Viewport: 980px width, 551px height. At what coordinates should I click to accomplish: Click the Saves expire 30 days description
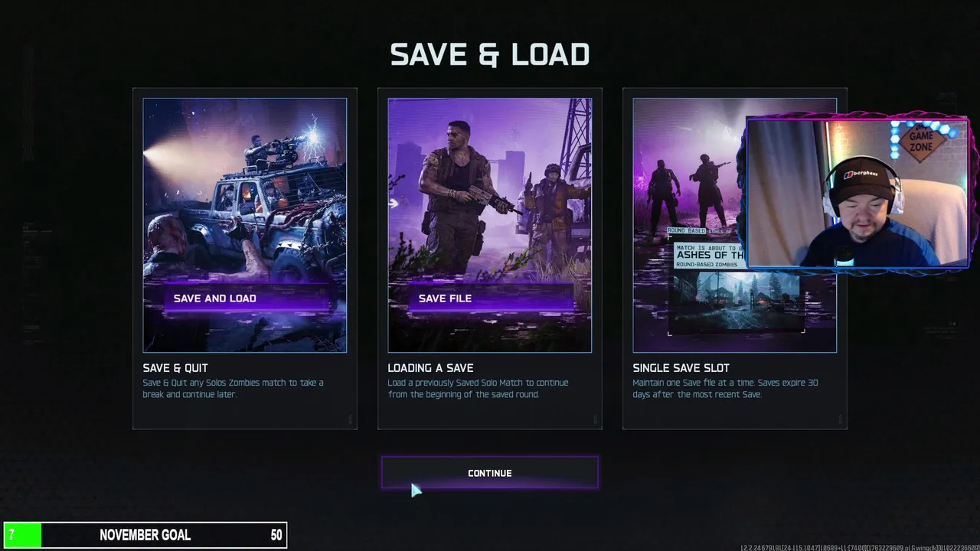point(725,388)
